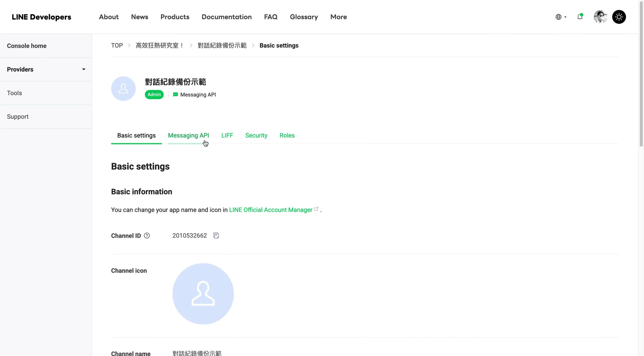Open 對話紀錄備份示範 channel breadcrumb

click(x=222, y=46)
